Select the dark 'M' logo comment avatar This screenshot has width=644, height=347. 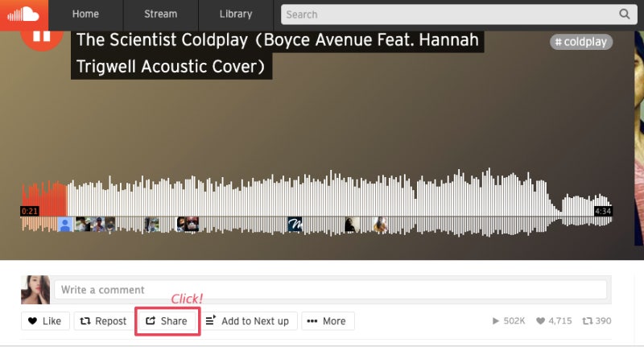(x=295, y=224)
